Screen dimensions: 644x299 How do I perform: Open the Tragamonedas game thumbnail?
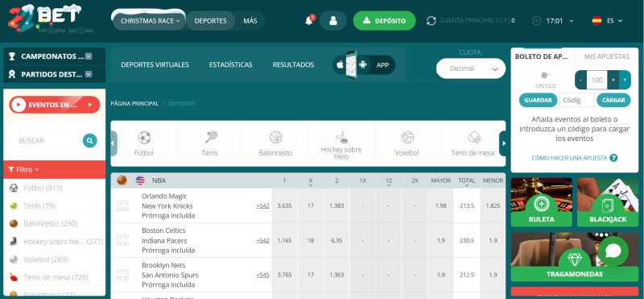pos(575,257)
